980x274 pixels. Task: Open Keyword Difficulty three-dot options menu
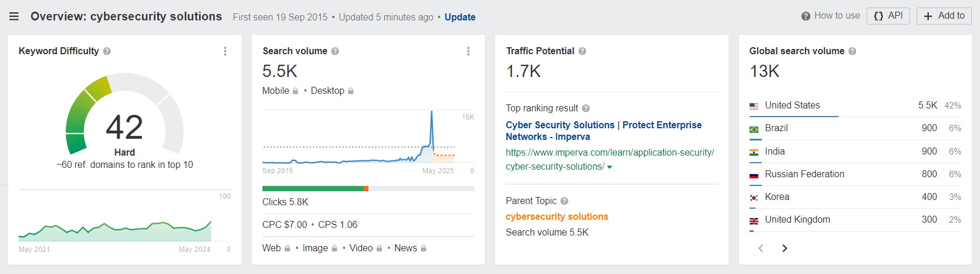(x=225, y=51)
